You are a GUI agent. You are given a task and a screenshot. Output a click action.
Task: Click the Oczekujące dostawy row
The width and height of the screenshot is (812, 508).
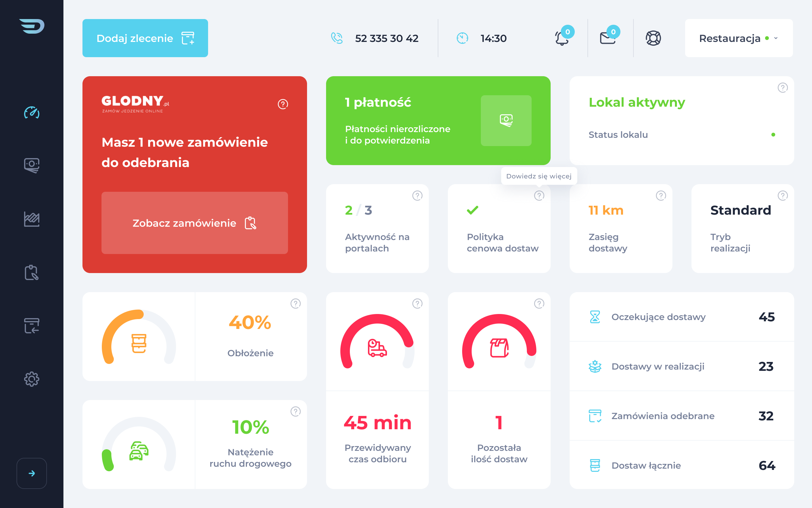pos(682,317)
